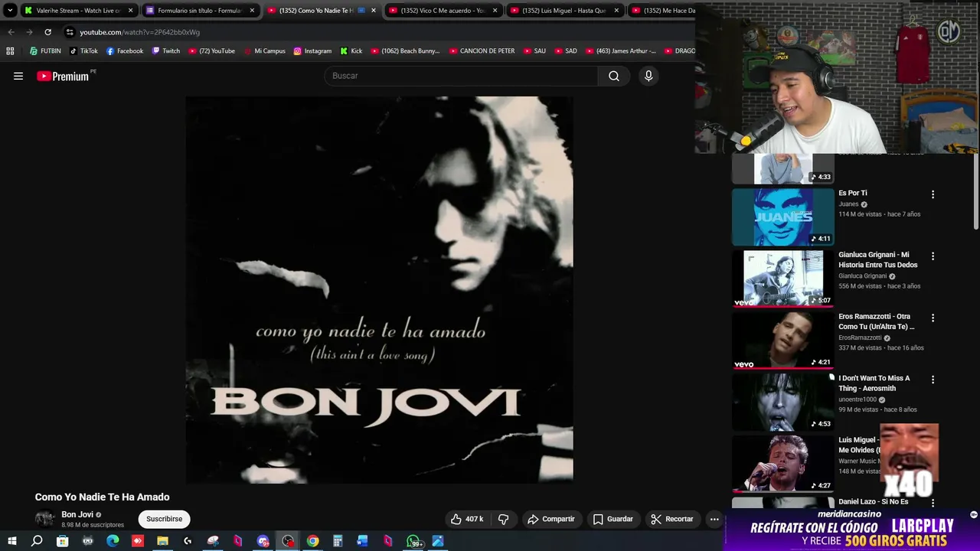
Task: Open Twitch bookmark
Action: tap(166, 51)
